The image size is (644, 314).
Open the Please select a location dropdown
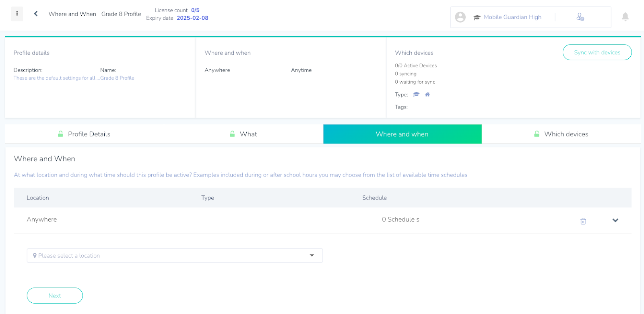pyautogui.click(x=175, y=256)
